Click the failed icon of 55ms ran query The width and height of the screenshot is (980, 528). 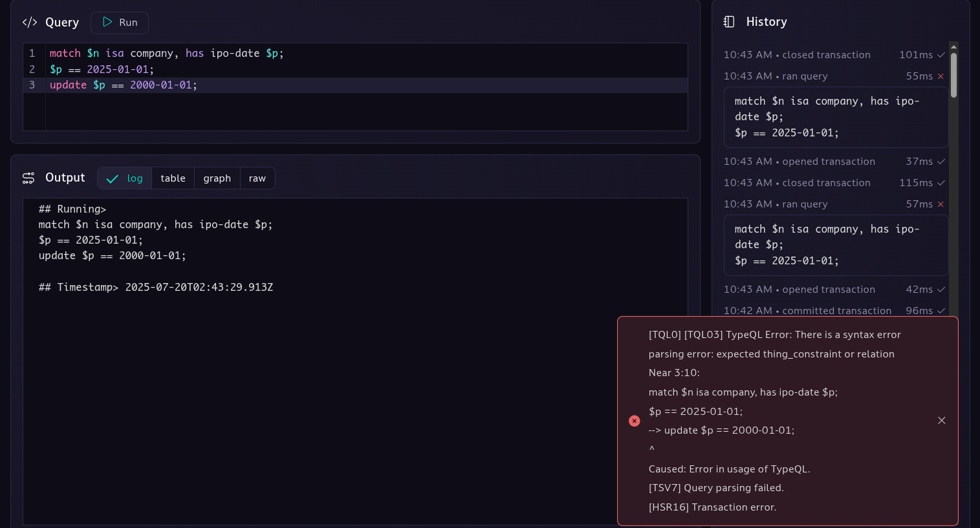[941, 76]
